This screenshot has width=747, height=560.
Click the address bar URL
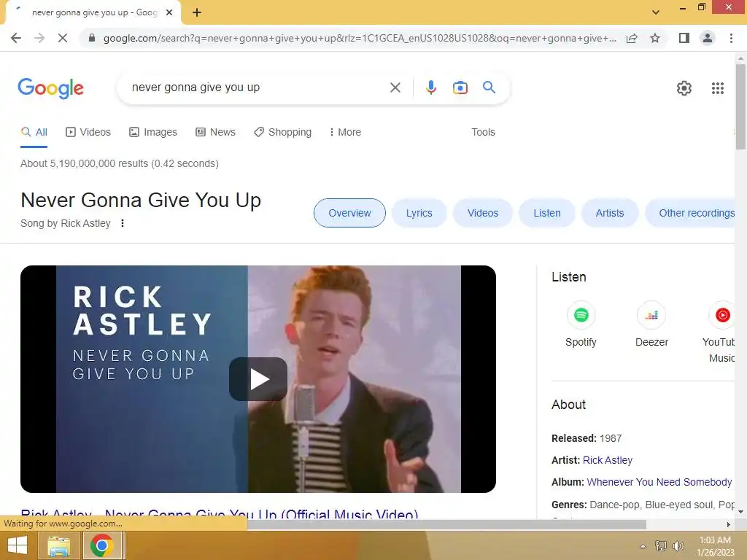click(360, 38)
